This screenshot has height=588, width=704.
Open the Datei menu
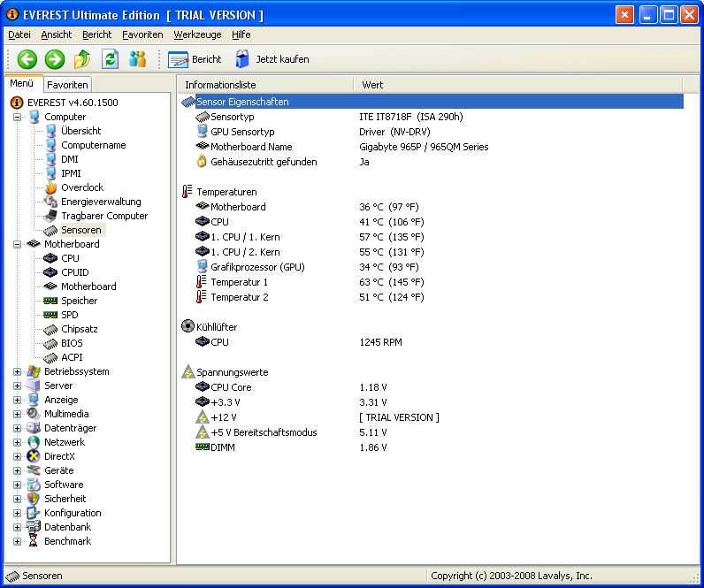(19, 34)
